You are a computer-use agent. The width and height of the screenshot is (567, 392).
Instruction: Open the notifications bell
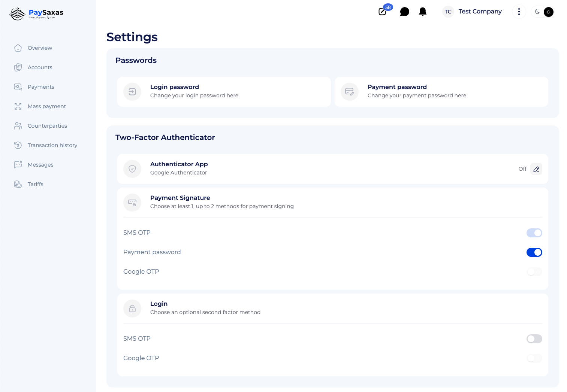422,12
